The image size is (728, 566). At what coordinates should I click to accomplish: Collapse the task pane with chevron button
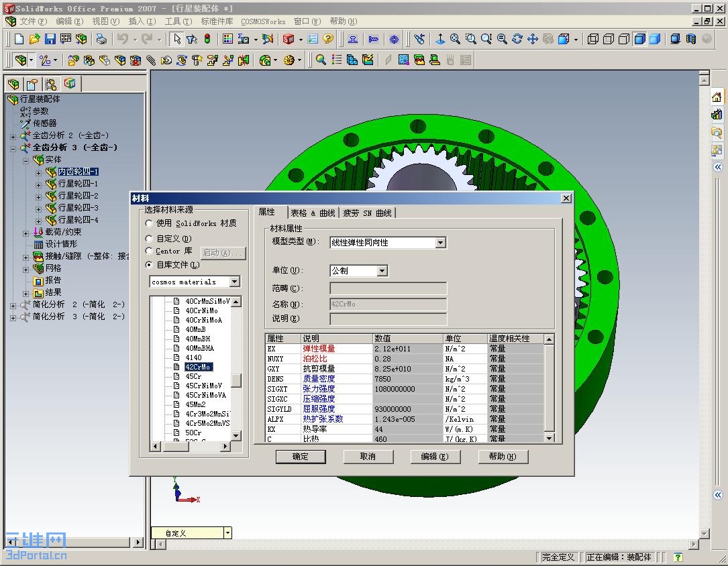718,167
